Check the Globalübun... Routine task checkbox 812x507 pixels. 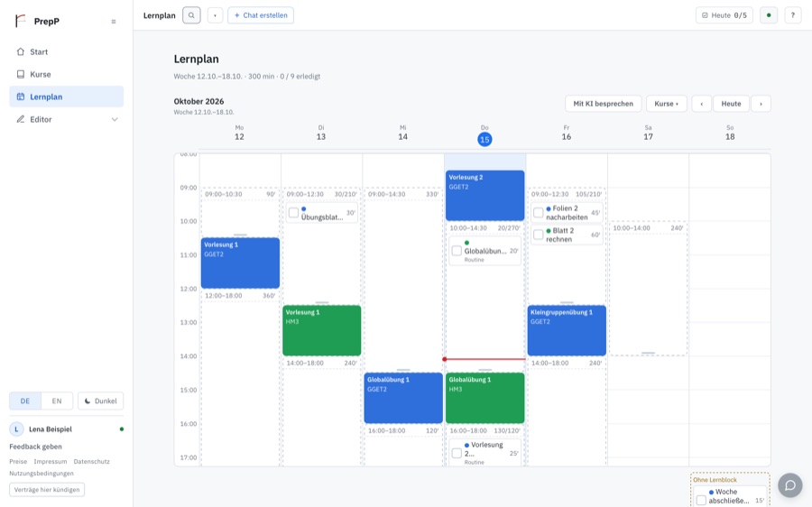(x=457, y=251)
